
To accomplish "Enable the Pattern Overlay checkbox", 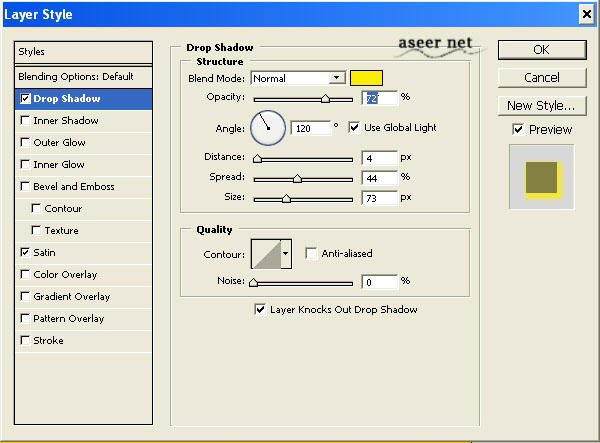I will tap(25, 318).
